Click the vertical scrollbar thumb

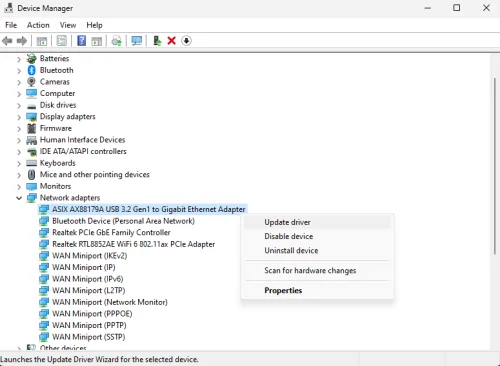(495, 166)
